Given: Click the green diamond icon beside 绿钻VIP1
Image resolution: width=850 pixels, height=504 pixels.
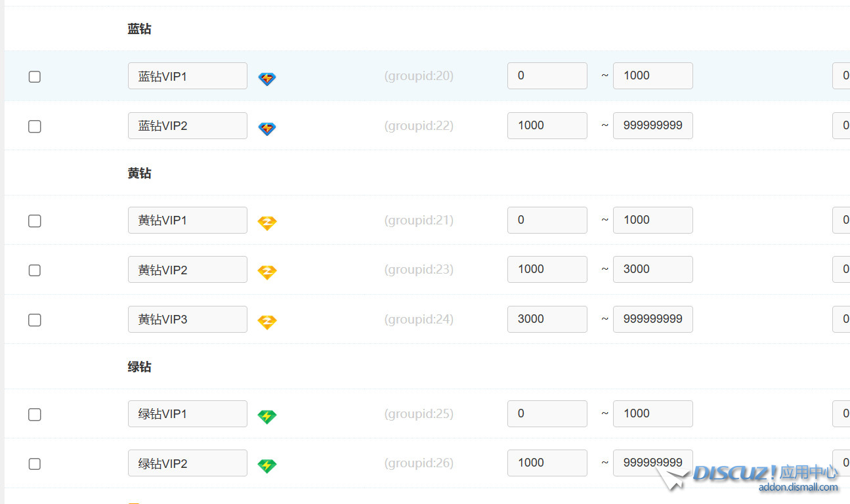Looking at the screenshot, I should click(x=267, y=417).
